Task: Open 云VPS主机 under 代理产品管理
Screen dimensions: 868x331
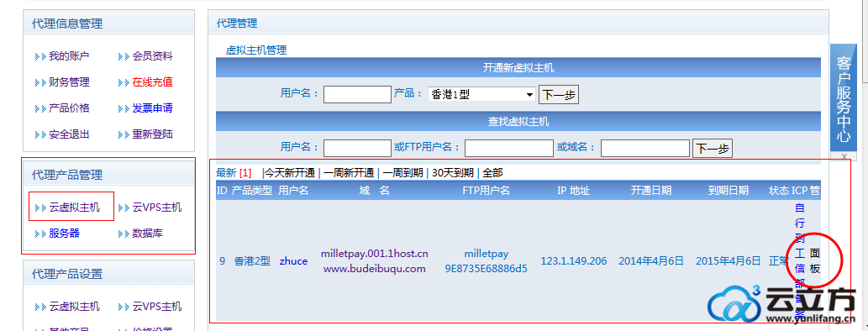Action: 156,207
